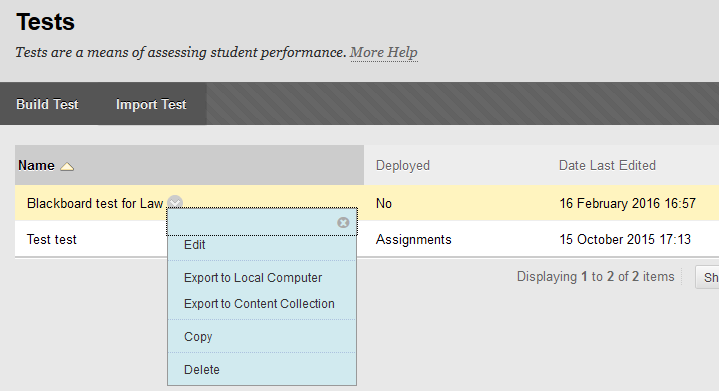The image size is (719, 391).
Task: Select Export to Content Collection
Action: point(259,304)
